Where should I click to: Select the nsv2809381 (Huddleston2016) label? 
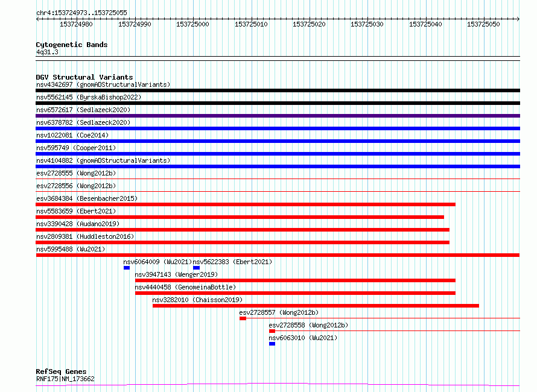click(x=85, y=236)
